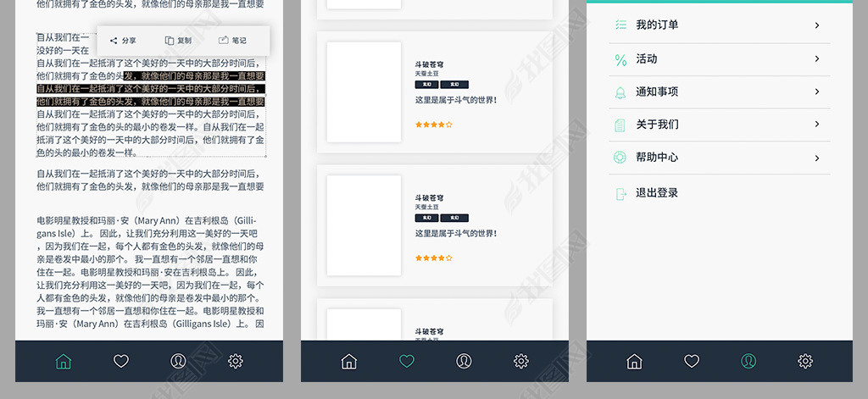Open the book cover thumbnail on the lower full card
This screenshot has height=399, width=868.
pos(364,225)
